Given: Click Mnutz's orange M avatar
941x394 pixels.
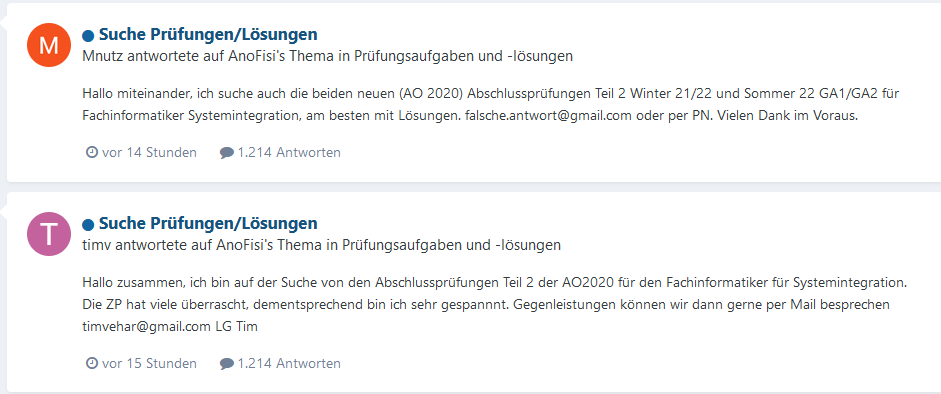Looking at the screenshot, I should pyautogui.click(x=50, y=45).
